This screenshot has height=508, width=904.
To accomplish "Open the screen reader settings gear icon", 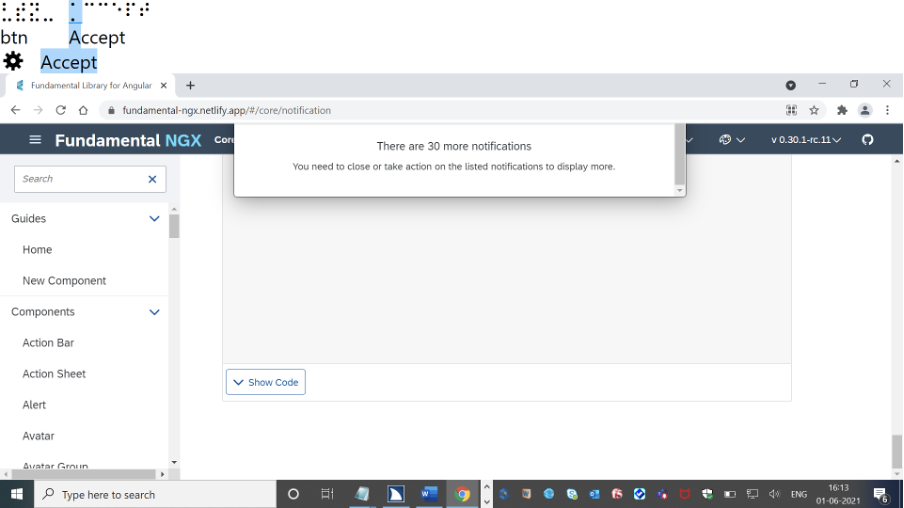I will pos(13,61).
